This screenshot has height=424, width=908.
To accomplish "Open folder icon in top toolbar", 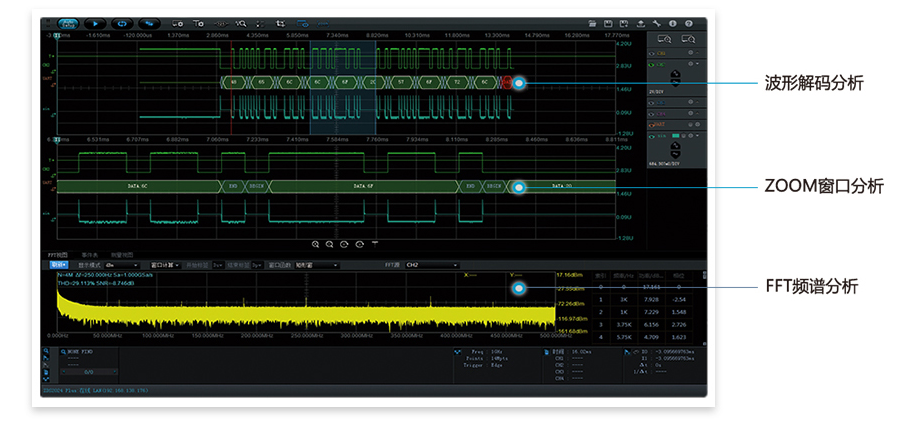I will [592, 24].
